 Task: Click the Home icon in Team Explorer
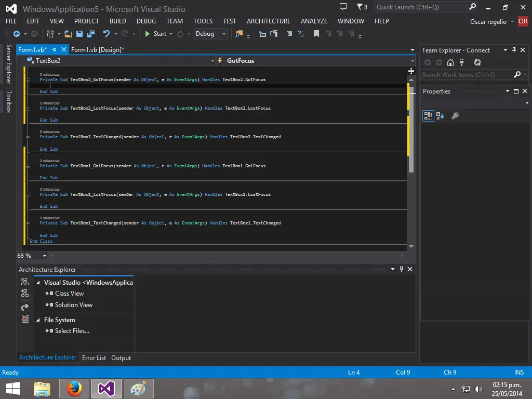[450, 62]
